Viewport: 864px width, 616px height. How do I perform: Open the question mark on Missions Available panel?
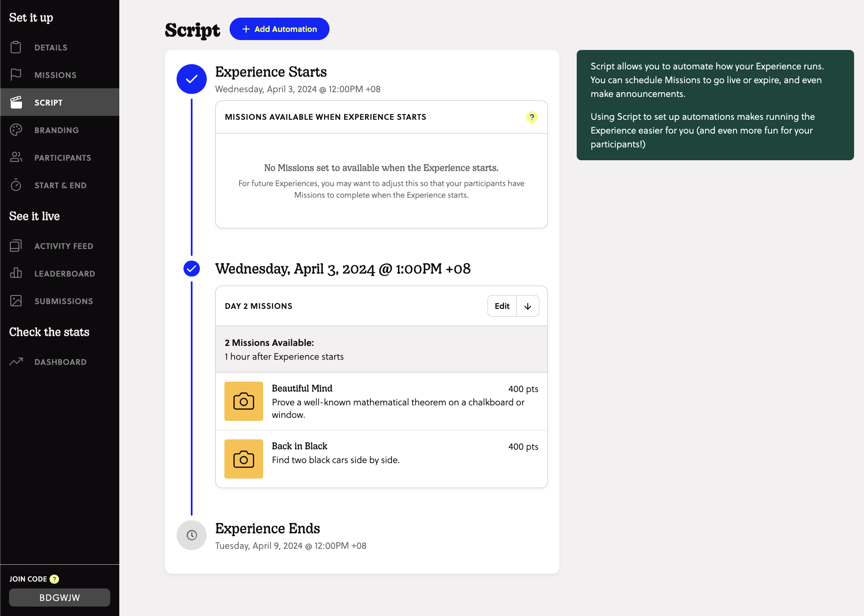coord(532,117)
